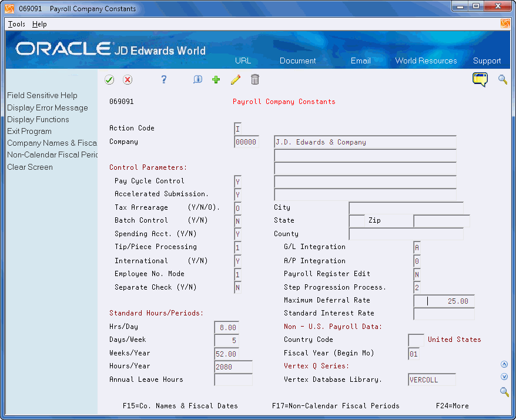Click the Country Code field
This screenshot has width=516, height=420.
[x=416, y=340]
